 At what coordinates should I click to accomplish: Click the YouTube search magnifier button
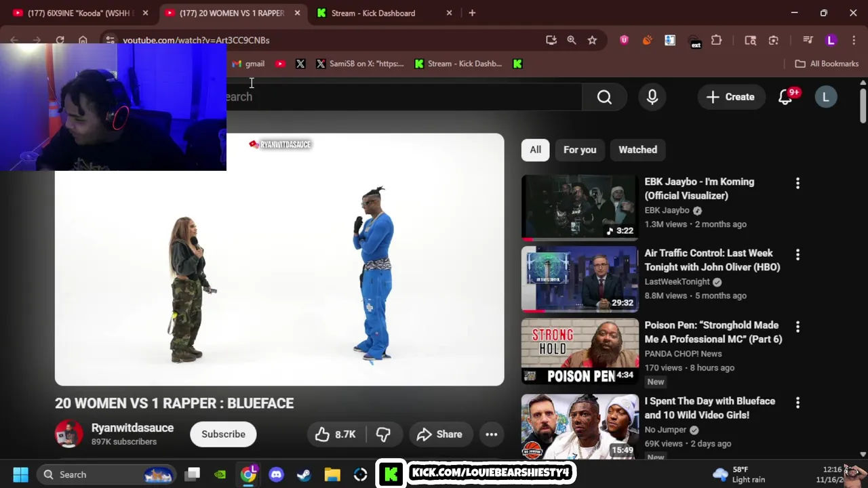click(604, 97)
